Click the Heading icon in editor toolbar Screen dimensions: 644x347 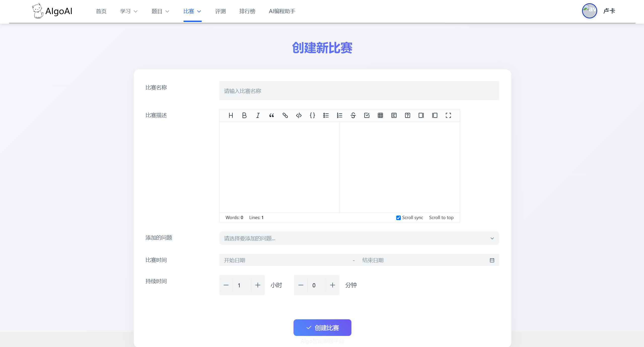[231, 115]
